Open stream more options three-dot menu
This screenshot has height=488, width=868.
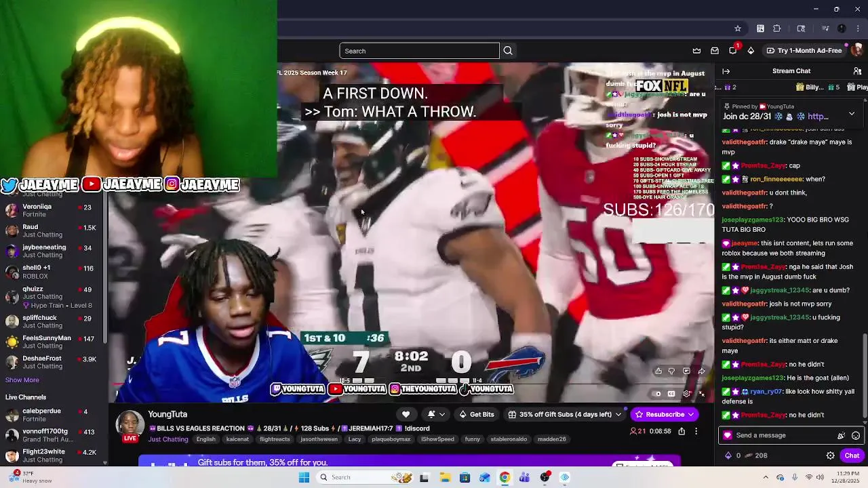click(696, 431)
